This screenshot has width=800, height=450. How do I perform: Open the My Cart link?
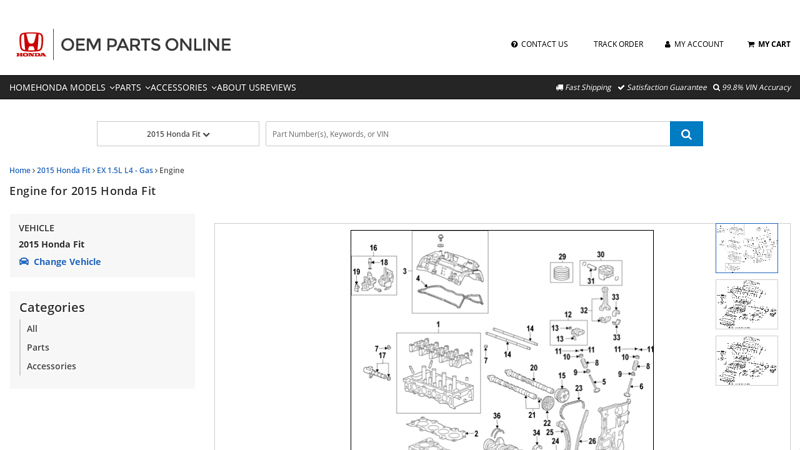[x=769, y=44]
